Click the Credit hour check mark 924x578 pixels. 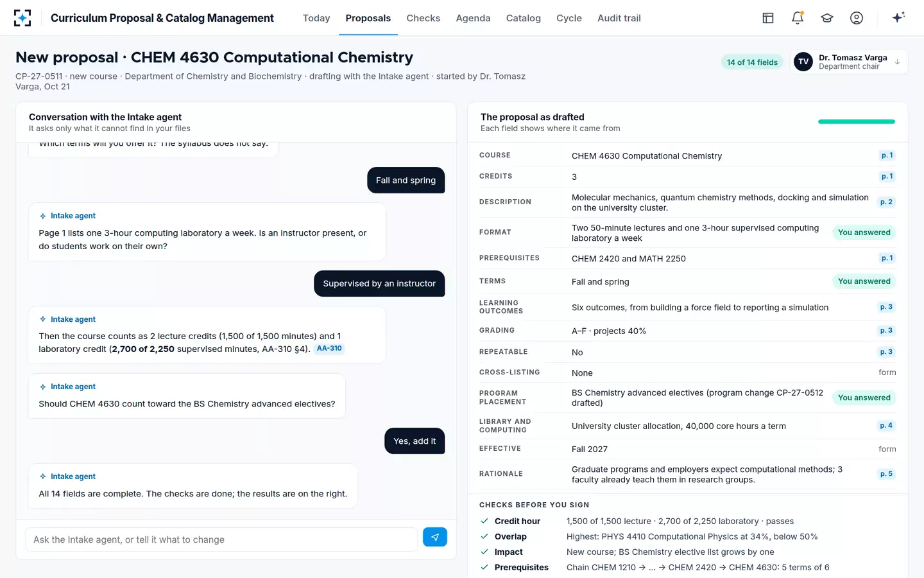pos(484,521)
